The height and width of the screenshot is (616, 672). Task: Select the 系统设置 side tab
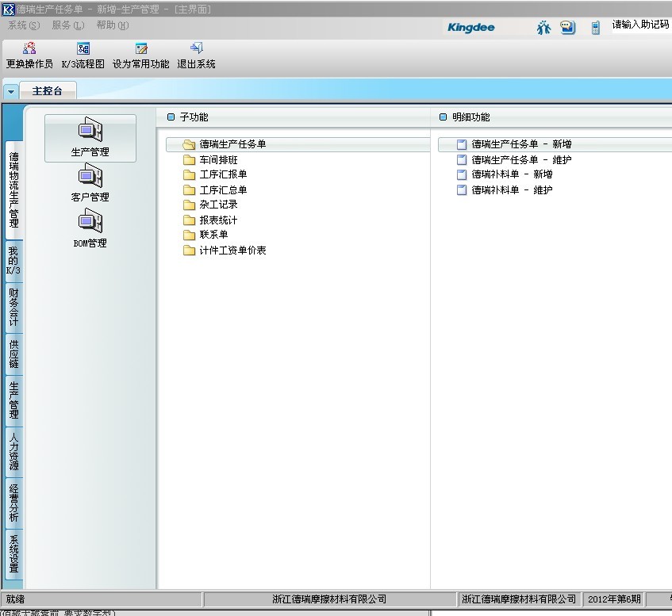(x=13, y=554)
